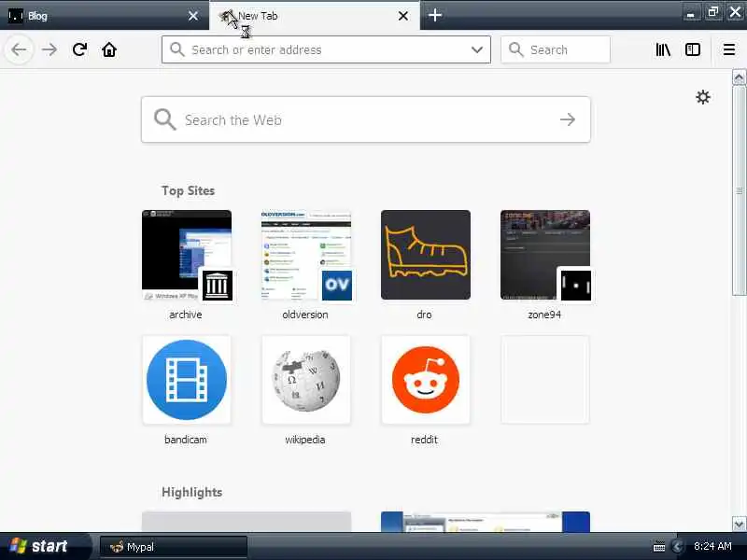Reload the current page
The image size is (747, 560).
(x=79, y=49)
